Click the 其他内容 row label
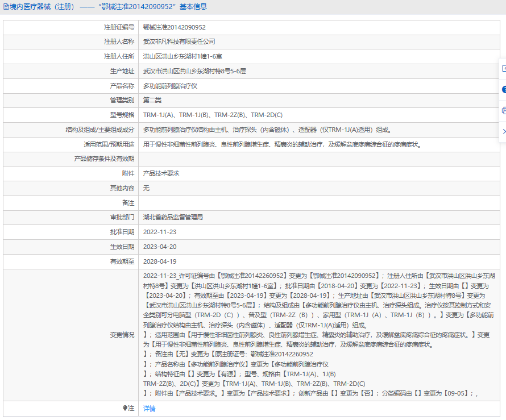Viewport: 506px width, 420px height. [122, 188]
